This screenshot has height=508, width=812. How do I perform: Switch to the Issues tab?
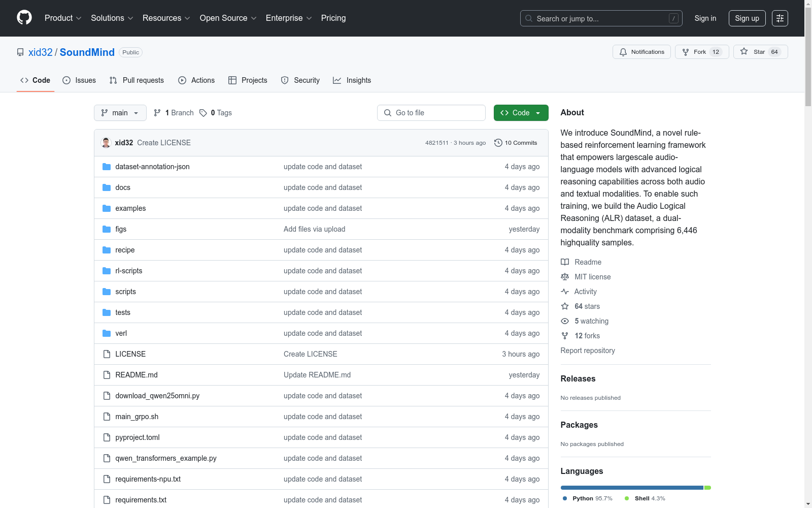(79, 80)
